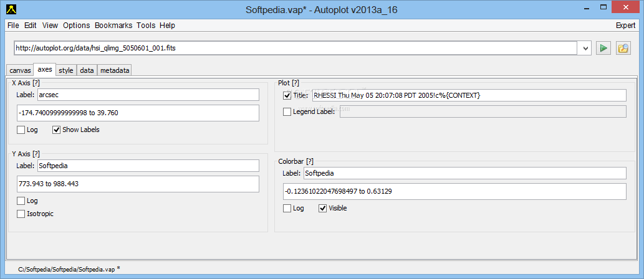Click the Colorbar [?] help link

296,161
